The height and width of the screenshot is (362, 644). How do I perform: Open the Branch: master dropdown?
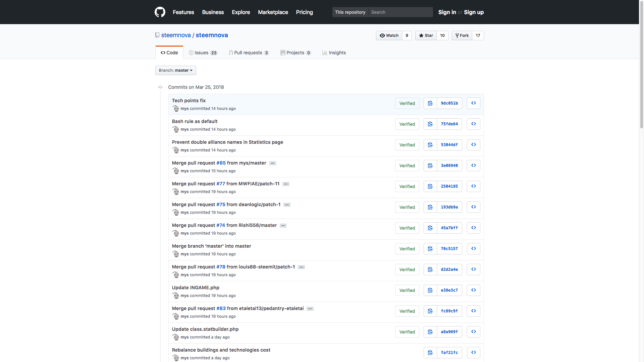tap(175, 70)
